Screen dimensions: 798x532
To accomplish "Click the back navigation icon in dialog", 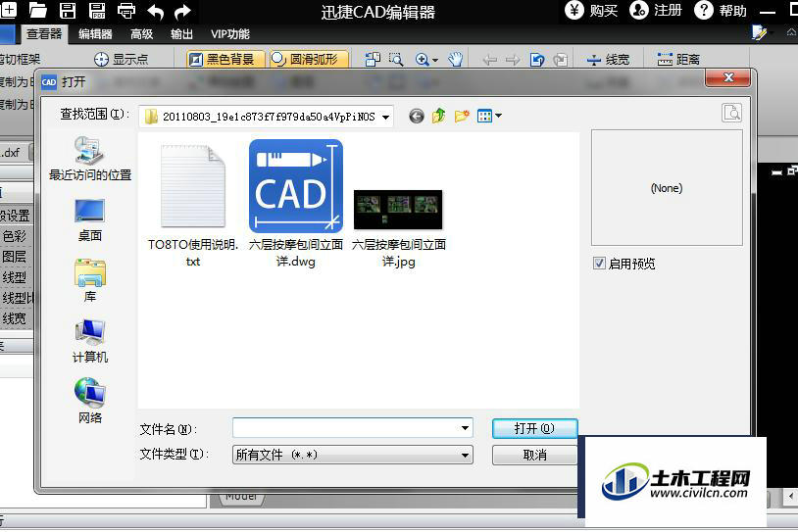I will [x=417, y=117].
